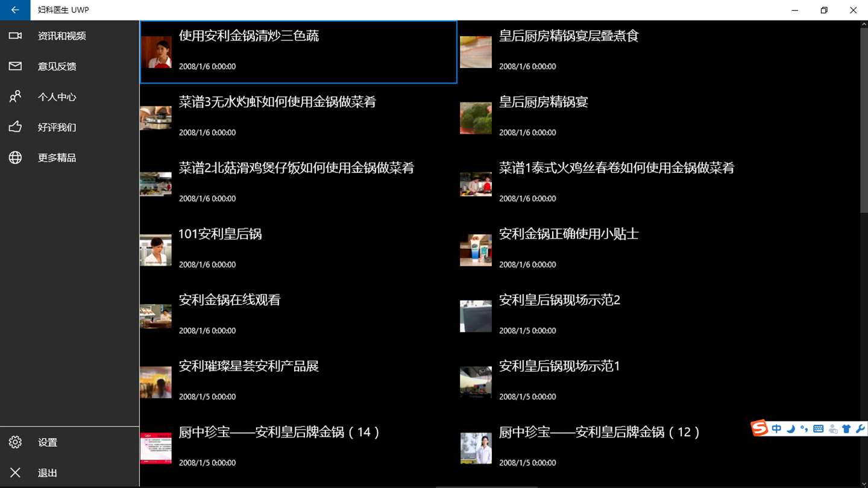868x488 pixels.
Task: Open title 菜谱1泰式火鸡丝春卷如何使用金锅做菜肴
Action: pyautogui.click(x=617, y=168)
